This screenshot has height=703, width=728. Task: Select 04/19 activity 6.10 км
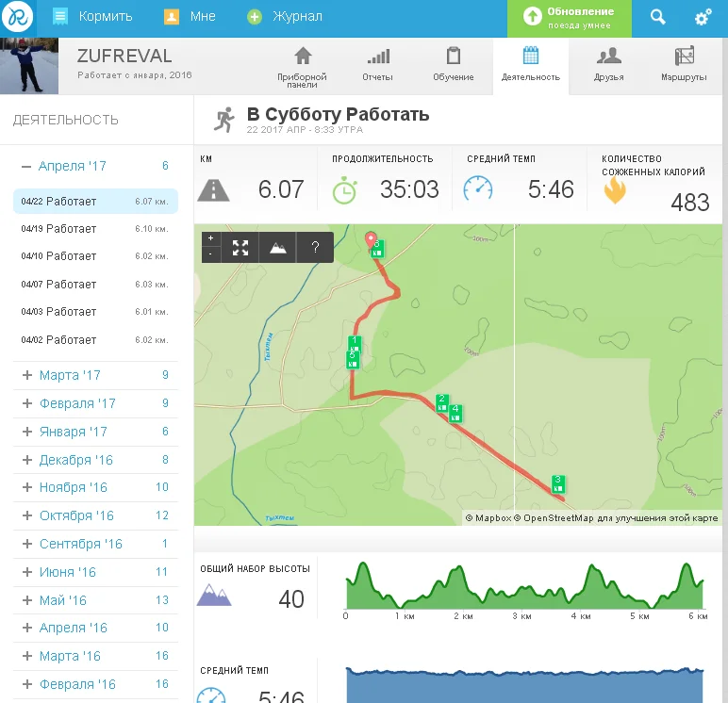[x=95, y=229]
